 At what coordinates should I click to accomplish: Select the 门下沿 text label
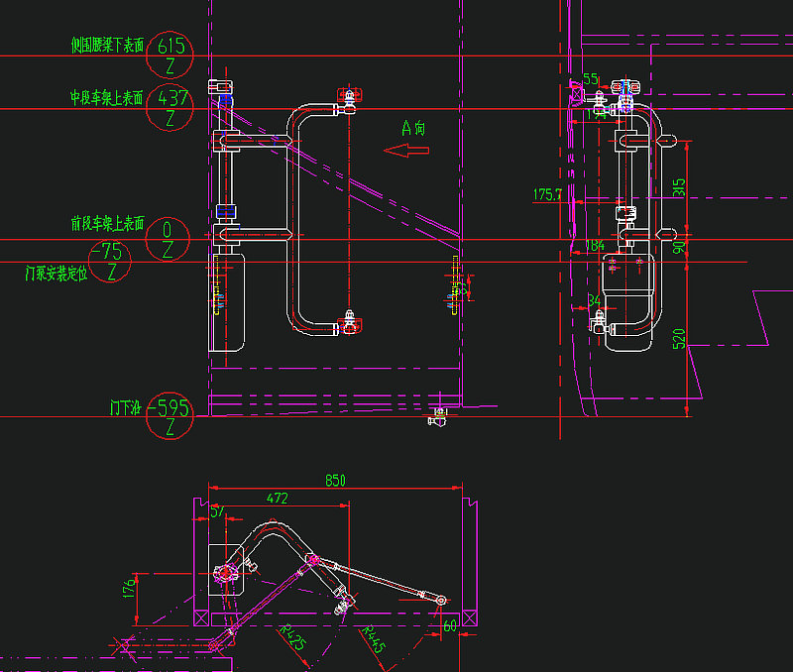pos(126,407)
